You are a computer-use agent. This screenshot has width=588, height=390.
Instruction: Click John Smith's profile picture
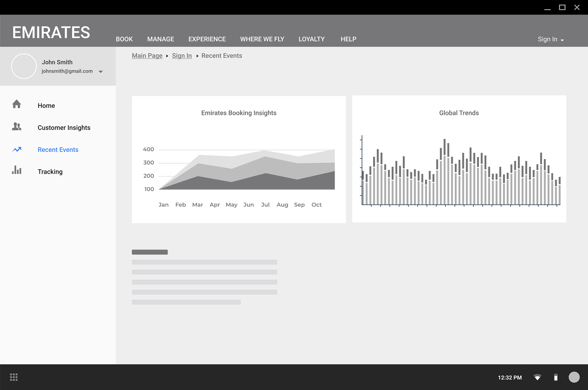(x=24, y=66)
